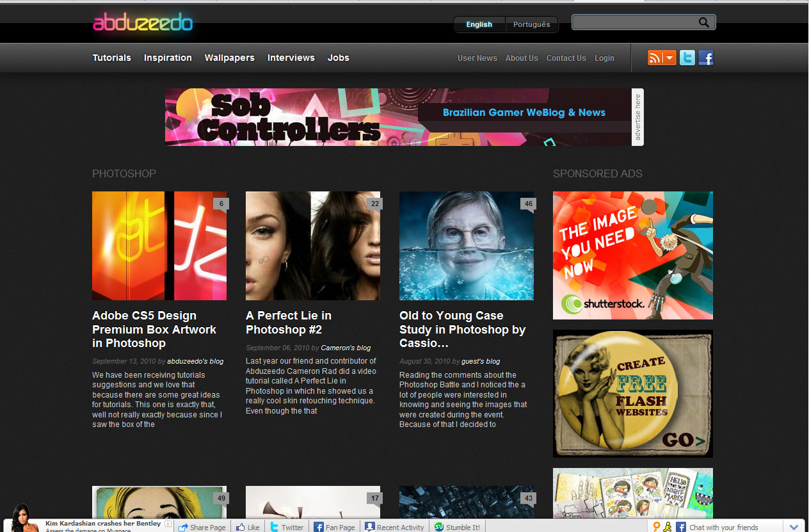Screen dimensions: 809x532
Task: Click the orange pin icon in bottom bar
Action: pos(656,527)
